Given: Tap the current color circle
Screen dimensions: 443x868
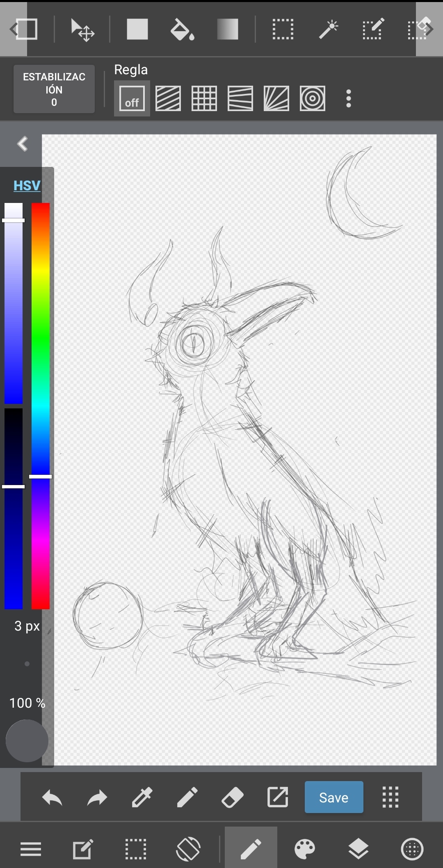Looking at the screenshot, I should click(27, 741).
